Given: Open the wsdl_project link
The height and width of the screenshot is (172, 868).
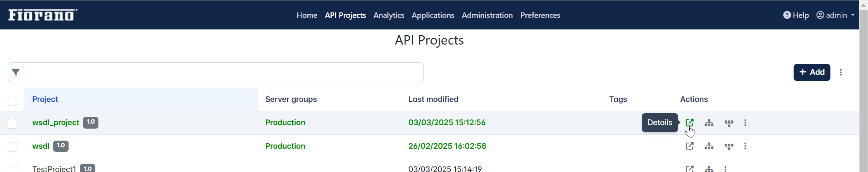Looking at the screenshot, I should pos(56,122).
